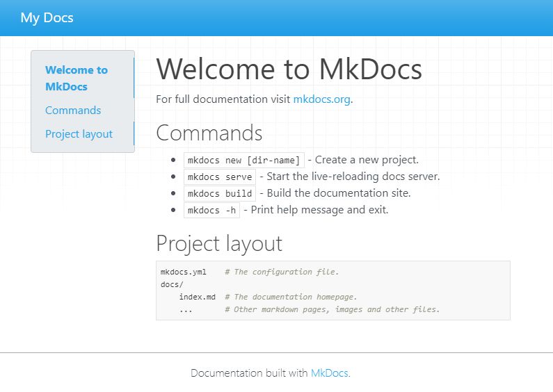
Task: Click 'For full documentation visit' text
Action: (x=223, y=99)
